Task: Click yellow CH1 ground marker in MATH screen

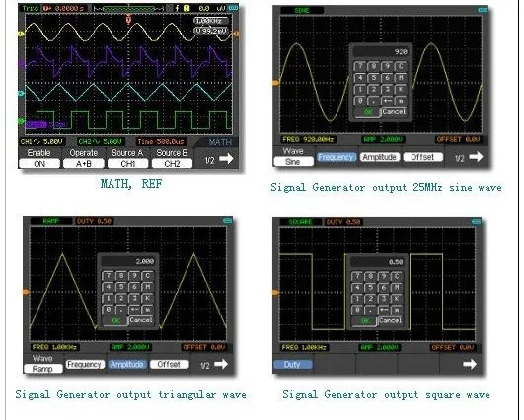Action: click(x=21, y=34)
